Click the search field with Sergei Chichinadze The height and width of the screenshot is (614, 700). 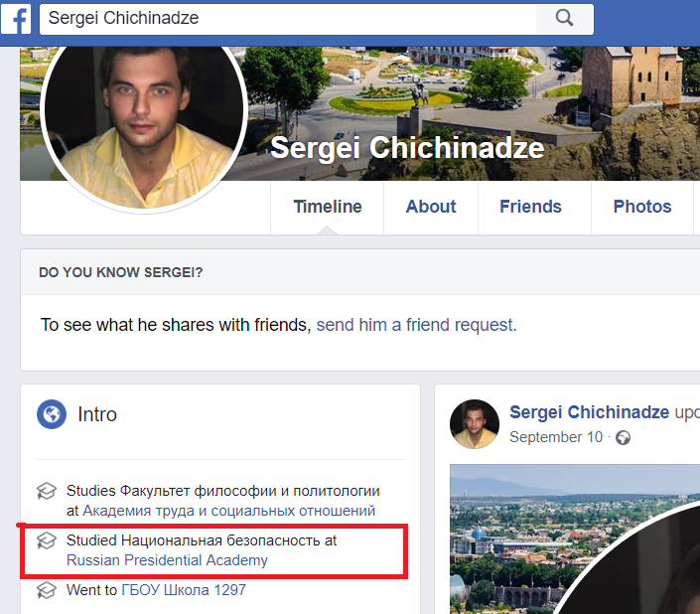coord(288,18)
